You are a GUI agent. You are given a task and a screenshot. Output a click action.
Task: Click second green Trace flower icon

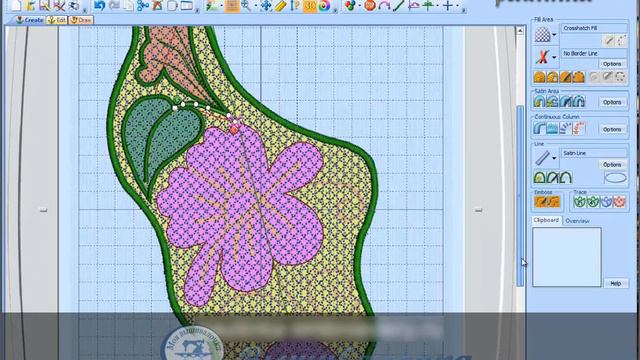tap(593, 202)
